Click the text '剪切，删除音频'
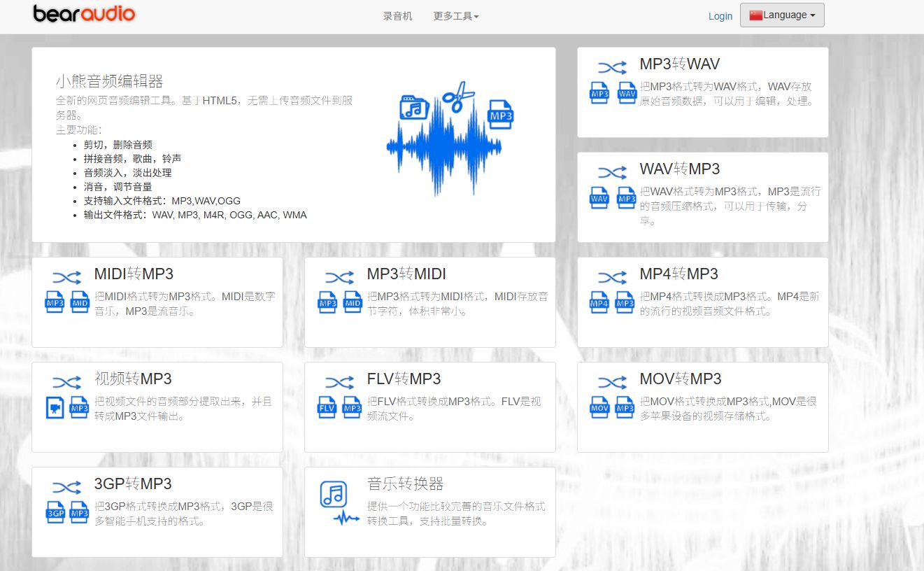Screen dimensions: 924x571 118,145
